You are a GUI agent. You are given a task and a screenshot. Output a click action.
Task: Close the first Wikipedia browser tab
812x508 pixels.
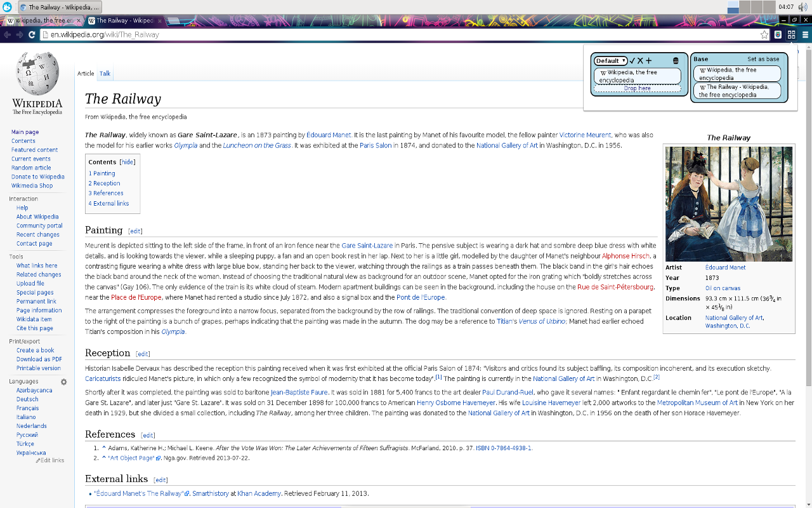click(x=78, y=21)
